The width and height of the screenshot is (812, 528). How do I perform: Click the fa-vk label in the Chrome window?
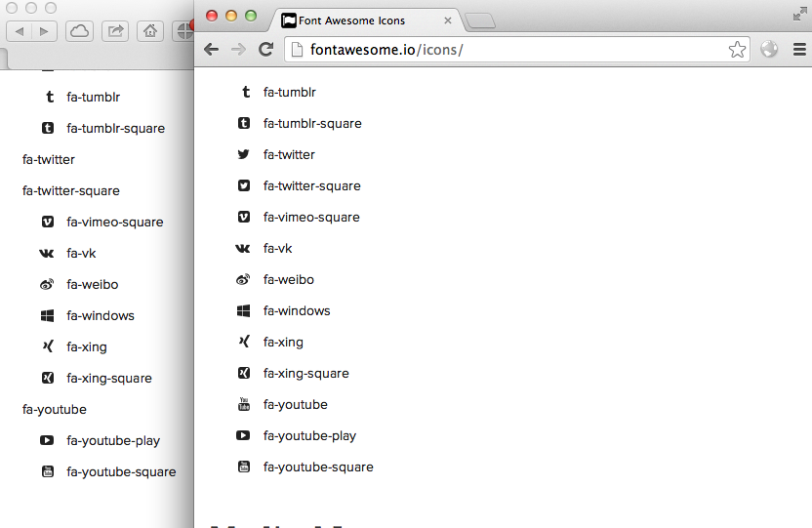(277, 249)
